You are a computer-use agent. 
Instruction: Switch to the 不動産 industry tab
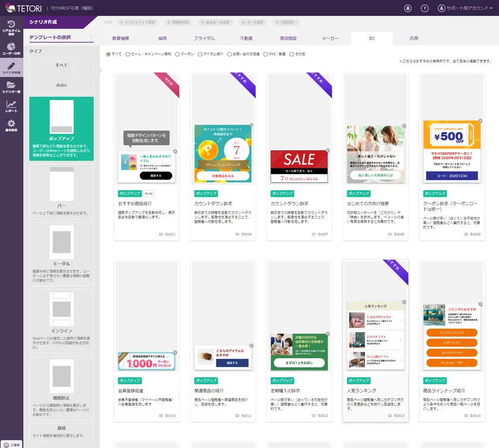click(x=246, y=39)
